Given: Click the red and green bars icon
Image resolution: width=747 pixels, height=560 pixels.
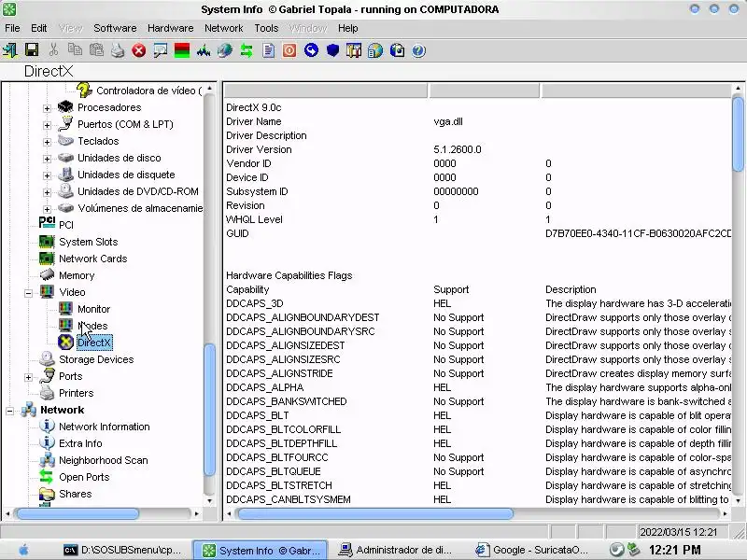Looking at the screenshot, I should 182,50.
